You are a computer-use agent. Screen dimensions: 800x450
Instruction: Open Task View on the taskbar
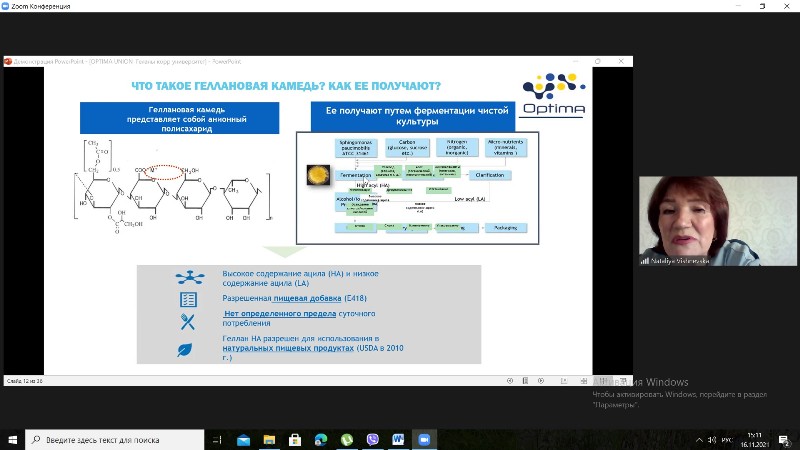pyautogui.click(x=217, y=440)
